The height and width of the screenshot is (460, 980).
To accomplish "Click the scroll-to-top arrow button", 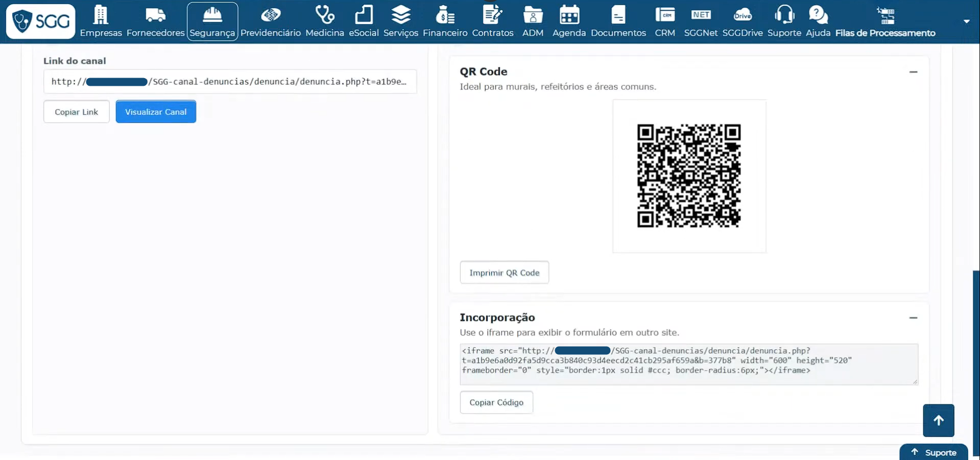I will (939, 421).
